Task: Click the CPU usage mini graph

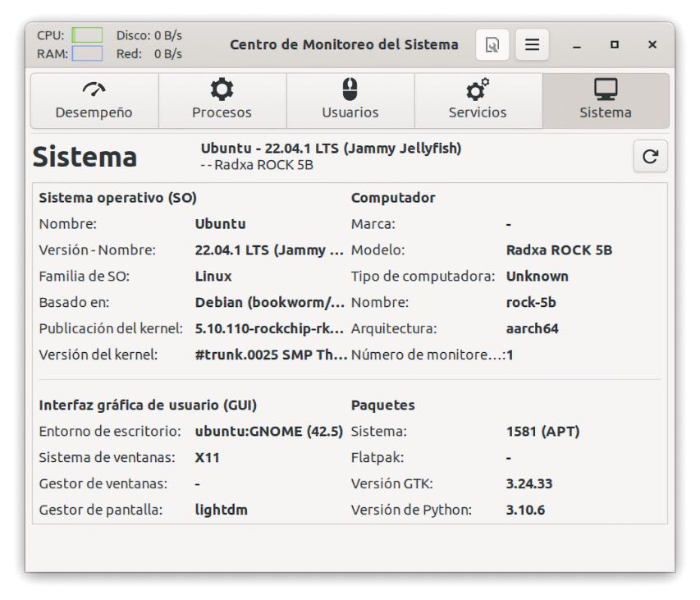Action: tap(87, 34)
